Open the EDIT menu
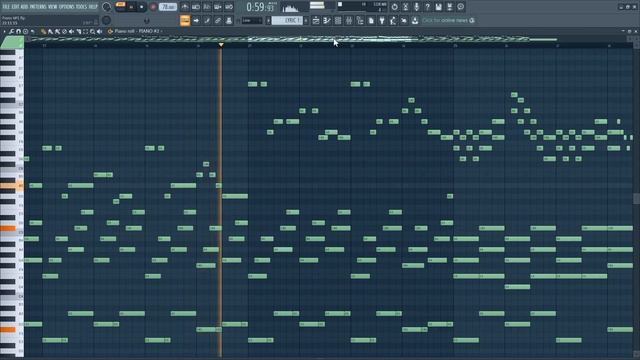Screen dimensions: 640x360 coord(15,7)
